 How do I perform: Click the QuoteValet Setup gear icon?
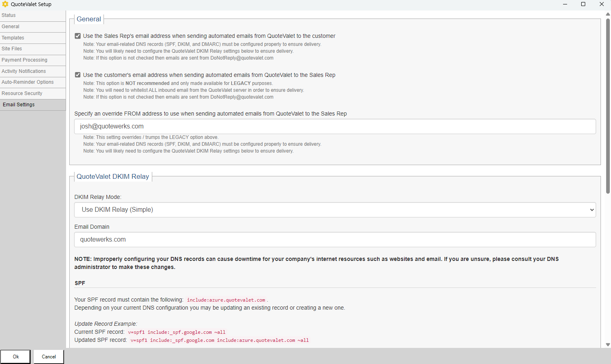pos(5,4)
